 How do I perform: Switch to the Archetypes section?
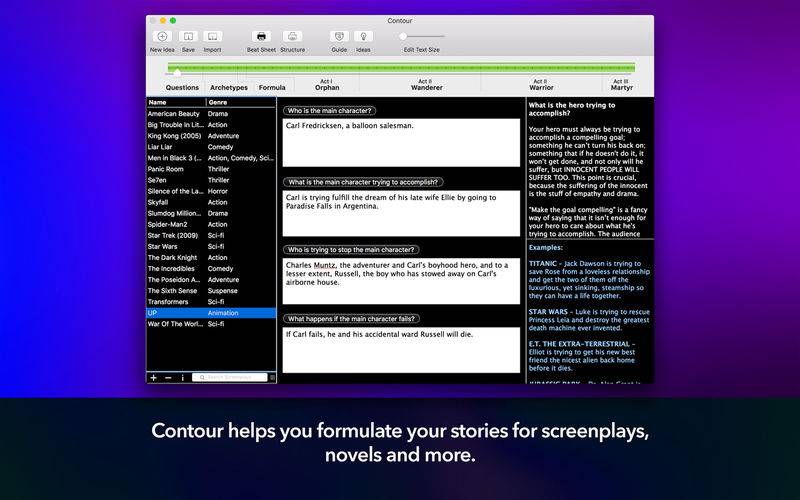point(229,87)
